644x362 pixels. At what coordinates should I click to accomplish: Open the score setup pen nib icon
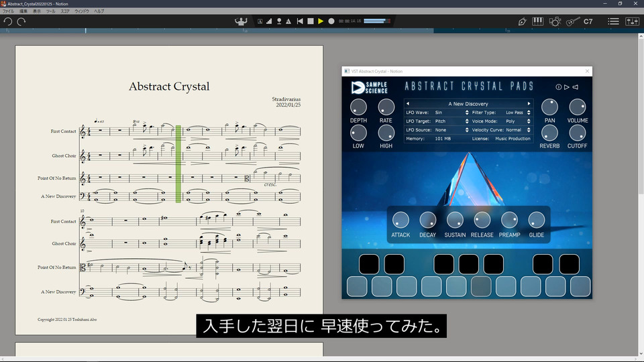pos(522,21)
